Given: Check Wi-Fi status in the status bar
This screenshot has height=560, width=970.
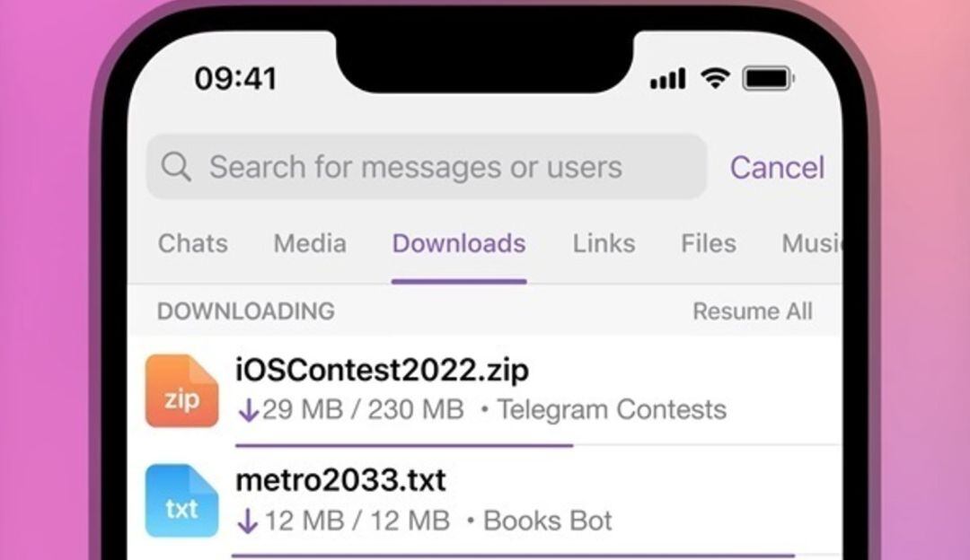Looking at the screenshot, I should (x=714, y=78).
